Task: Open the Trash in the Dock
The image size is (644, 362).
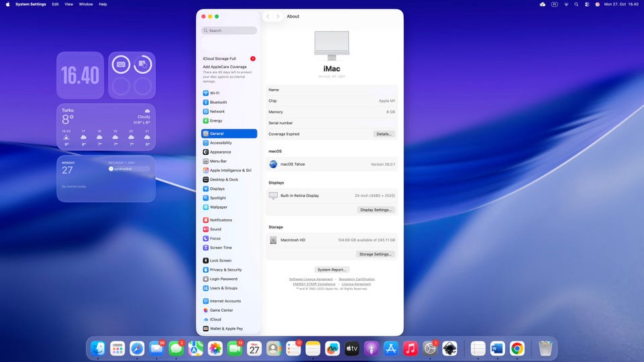Action: [545, 348]
